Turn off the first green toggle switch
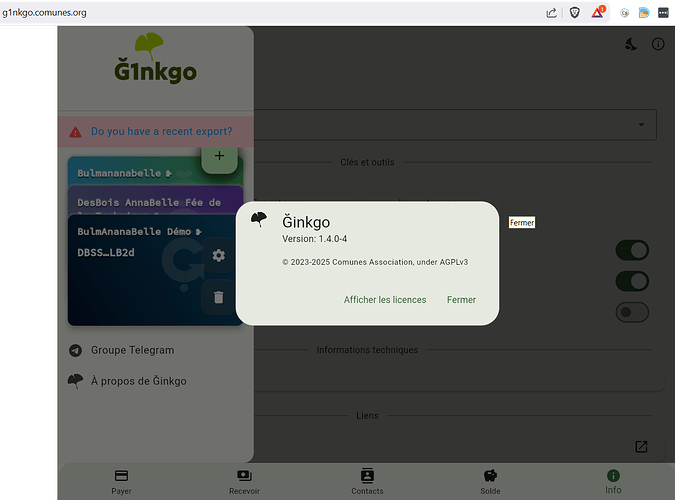Image resolution: width=675 pixels, height=500 pixels. point(632,250)
